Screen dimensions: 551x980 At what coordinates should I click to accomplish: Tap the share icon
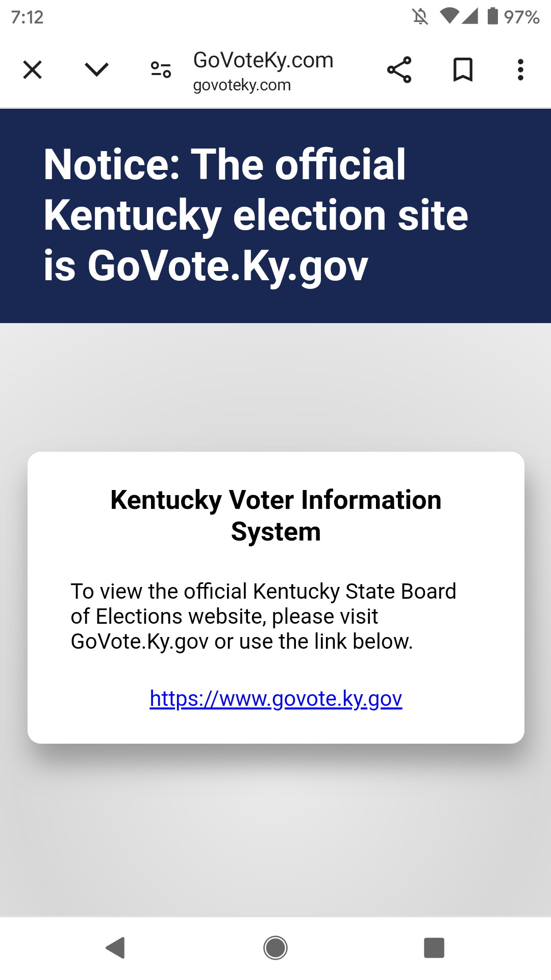pos(399,70)
